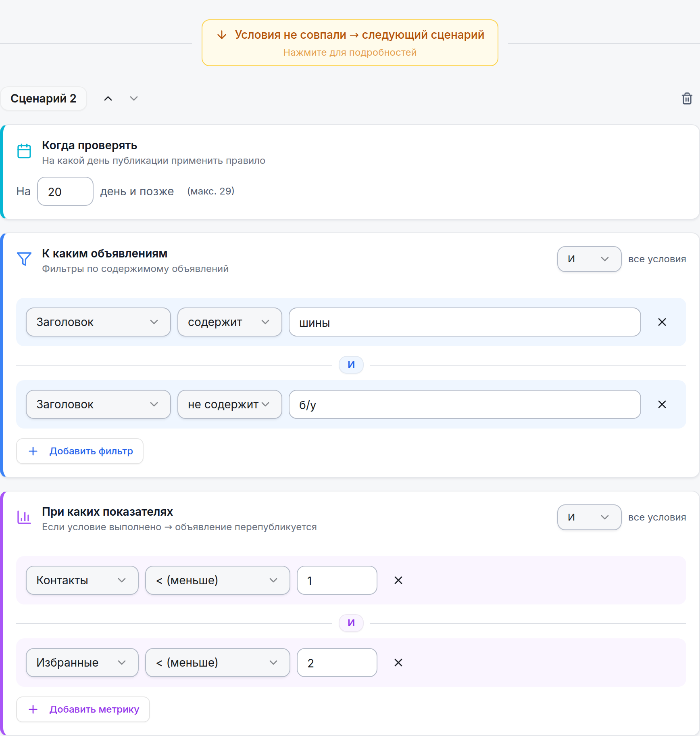Remove the шины title filter
700x736 pixels.
point(662,322)
